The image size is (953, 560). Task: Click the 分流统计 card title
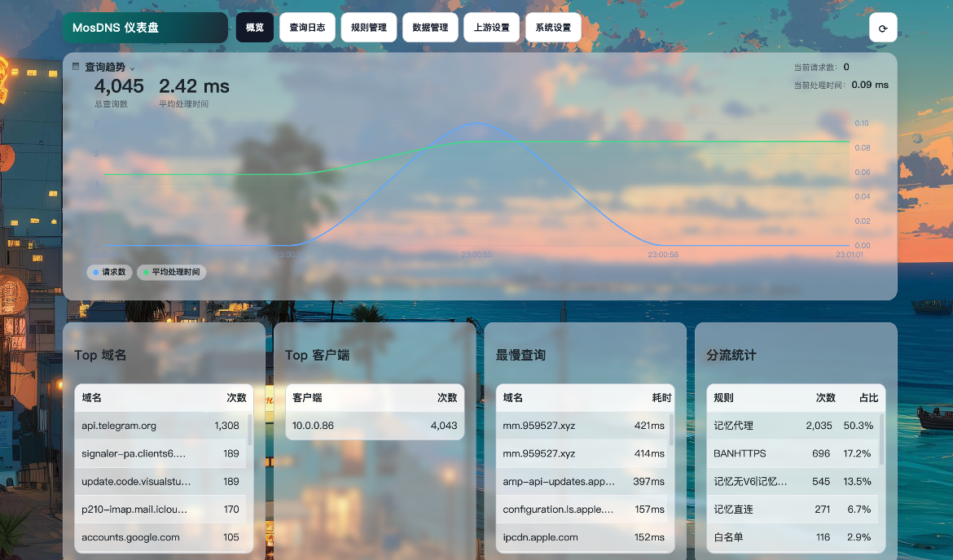coord(731,356)
